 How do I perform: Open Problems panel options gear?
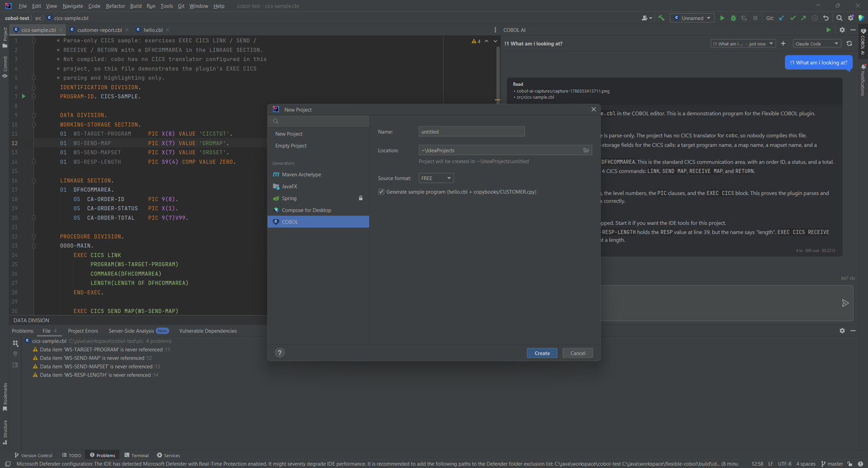click(x=842, y=331)
